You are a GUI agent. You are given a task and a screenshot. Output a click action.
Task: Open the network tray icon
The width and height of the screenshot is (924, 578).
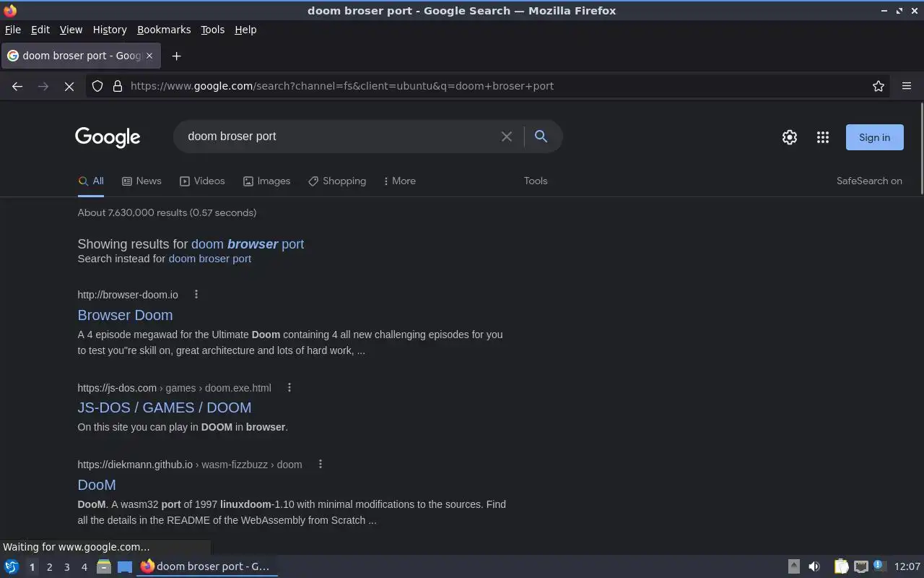click(x=860, y=566)
